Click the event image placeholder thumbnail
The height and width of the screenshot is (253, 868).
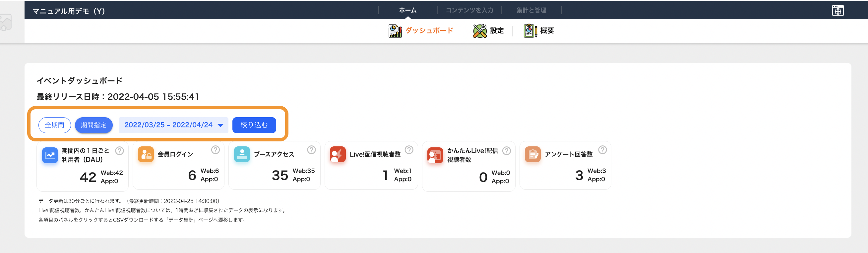tap(6, 22)
